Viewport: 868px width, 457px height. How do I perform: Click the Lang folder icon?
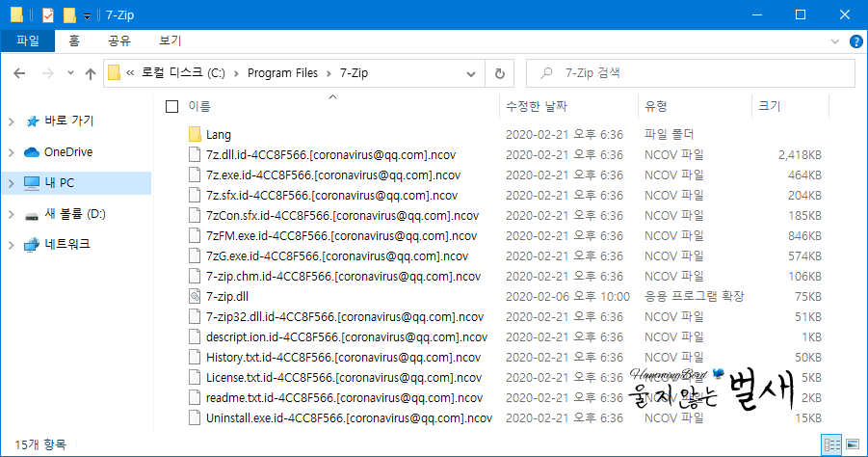(195, 134)
